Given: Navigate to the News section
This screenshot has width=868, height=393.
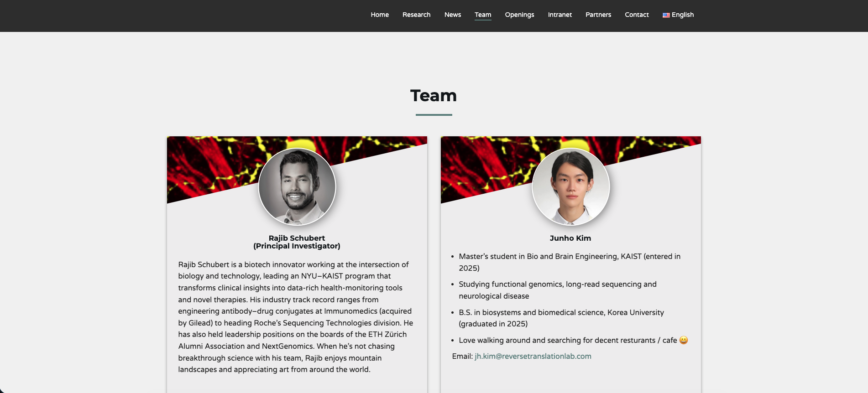Looking at the screenshot, I should (453, 15).
